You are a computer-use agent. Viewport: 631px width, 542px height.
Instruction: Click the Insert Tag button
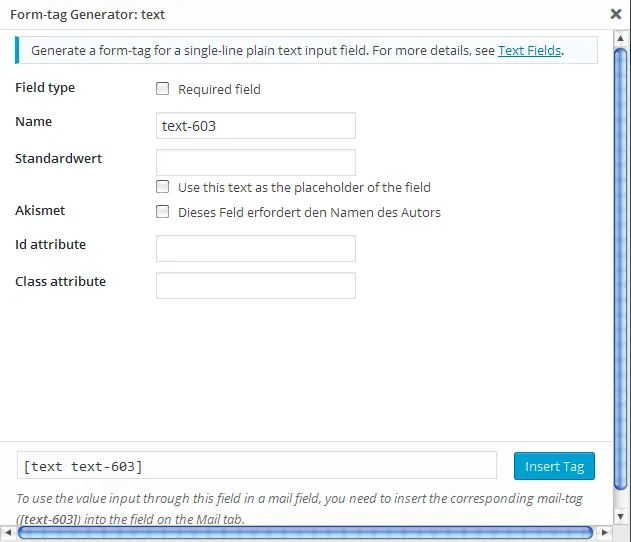(554, 466)
